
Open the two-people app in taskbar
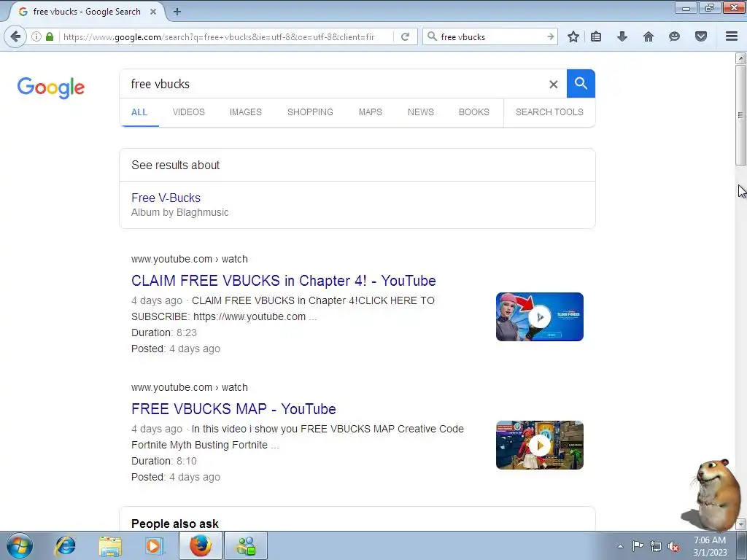[x=246, y=545]
